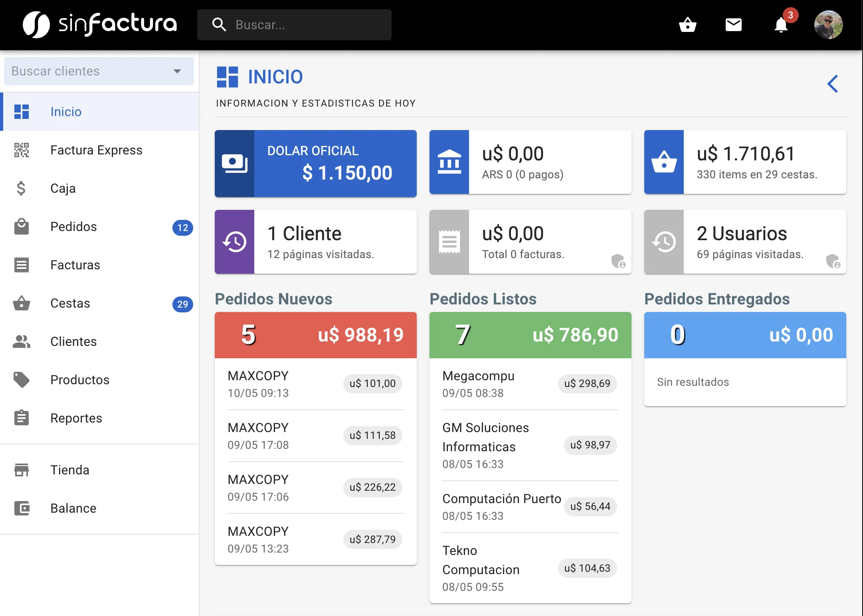
Task: Click the Reportes clipboard icon
Action: coord(22,418)
